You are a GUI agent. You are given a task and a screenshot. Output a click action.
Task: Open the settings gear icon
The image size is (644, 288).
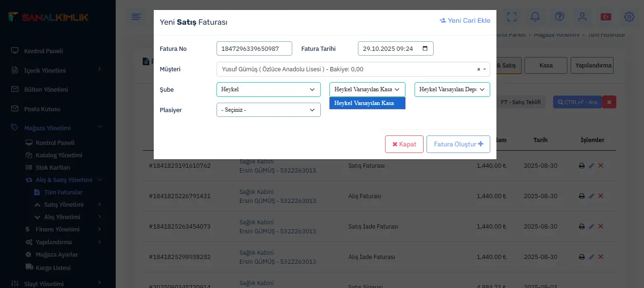pyautogui.click(x=629, y=17)
